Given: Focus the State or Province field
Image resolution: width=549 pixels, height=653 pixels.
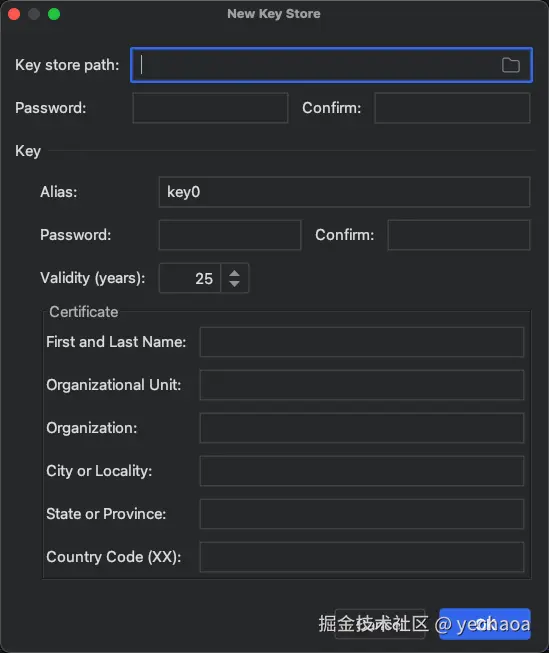Looking at the screenshot, I should coord(362,514).
